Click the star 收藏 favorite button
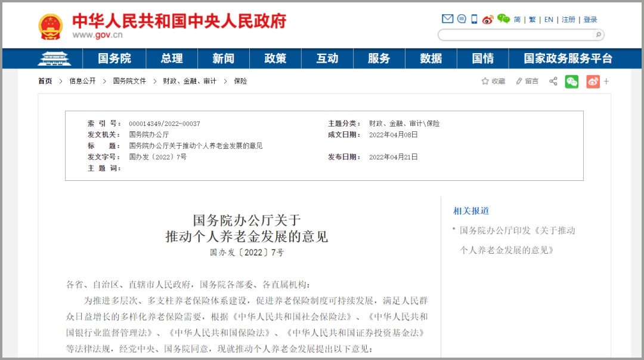Screen dimensions: 644x360 click(493, 81)
